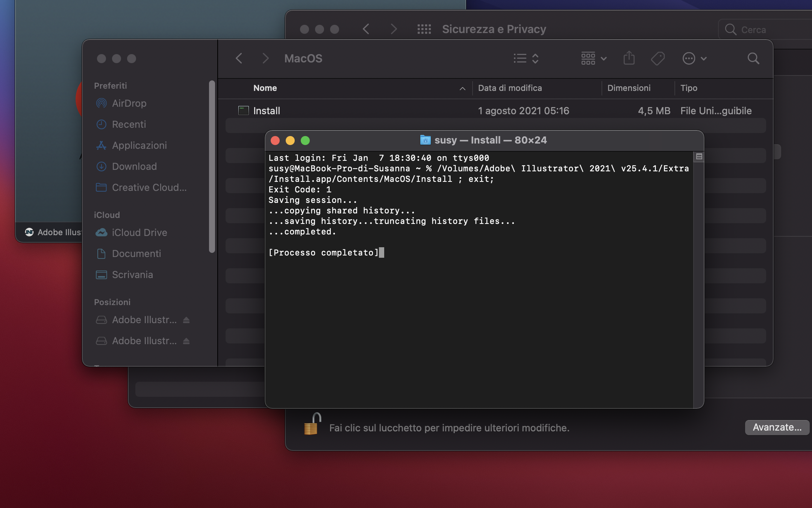Switch Finder list view mode selector
The height and width of the screenshot is (508, 812).
click(526, 58)
